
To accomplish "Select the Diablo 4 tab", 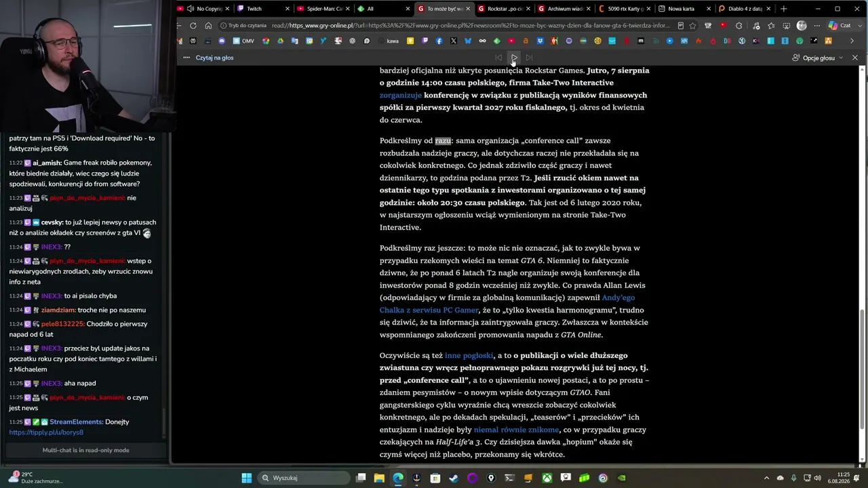I will 743,9.
